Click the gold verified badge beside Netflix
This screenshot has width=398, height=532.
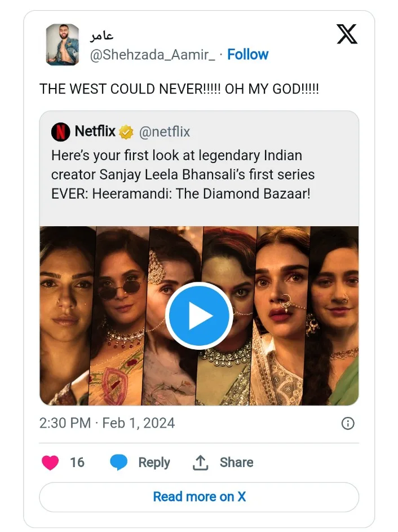click(x=126, y=132)
